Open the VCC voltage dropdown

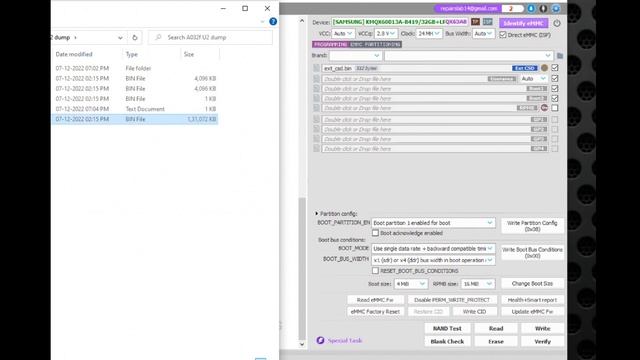tap(343, 33)
